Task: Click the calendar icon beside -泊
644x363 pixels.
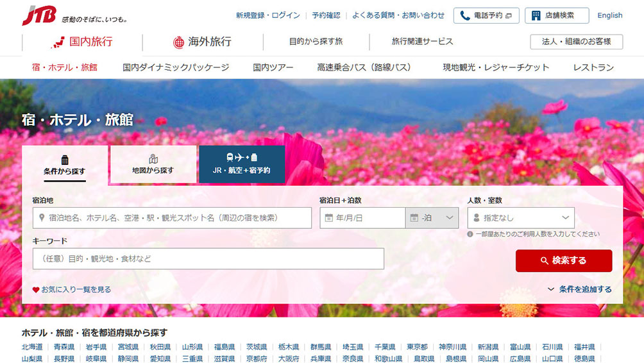Action: tap(414, 217)
